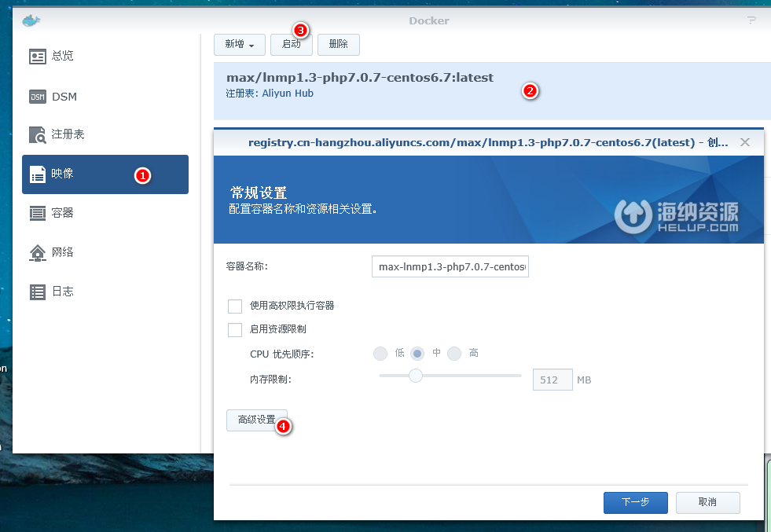Enable 使用高权限执行容器 checkbox

tap(234, 306)
